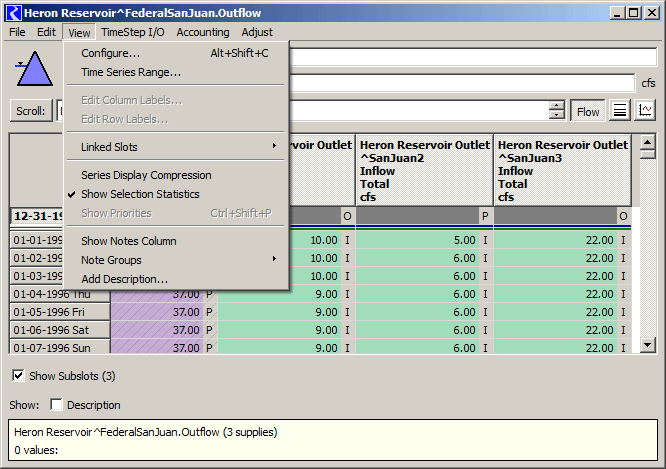Click the 5.00 cell in SanJuan2 column
This screenshot has height=469, width=666.
pyautogui.click(x=418, y=240)
